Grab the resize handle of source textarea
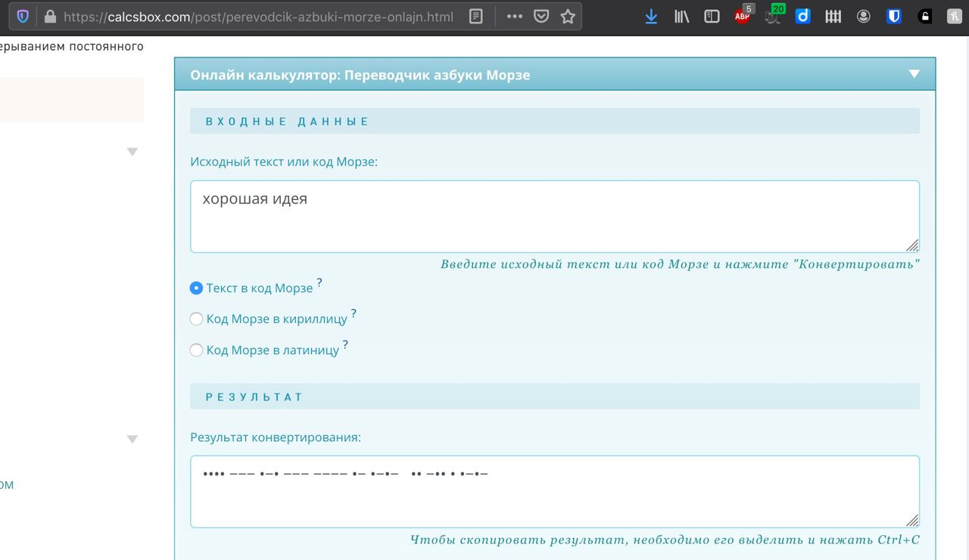 [x=913, y=245]
